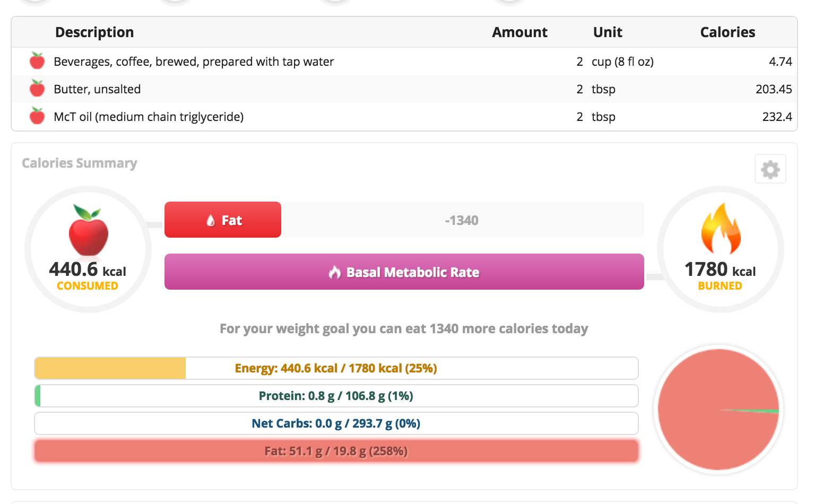The width and height of the screenshot is (814, 504).
Task: Click the macronutrient pie chart
Action: 718,410
